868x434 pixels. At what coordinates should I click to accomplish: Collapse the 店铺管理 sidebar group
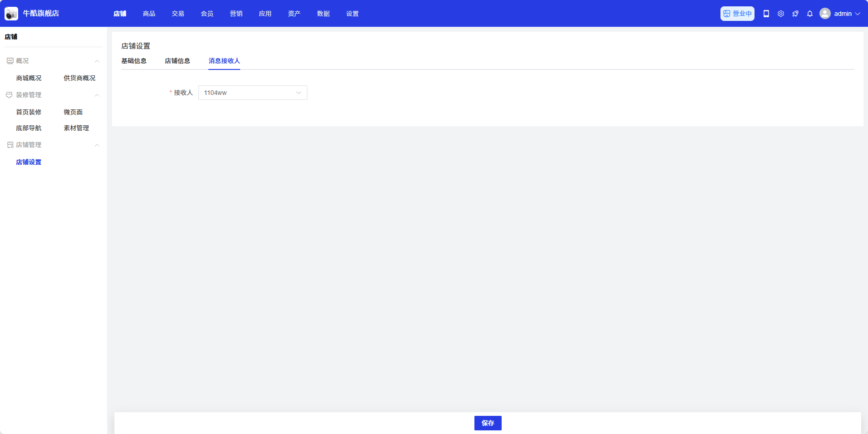97,145
